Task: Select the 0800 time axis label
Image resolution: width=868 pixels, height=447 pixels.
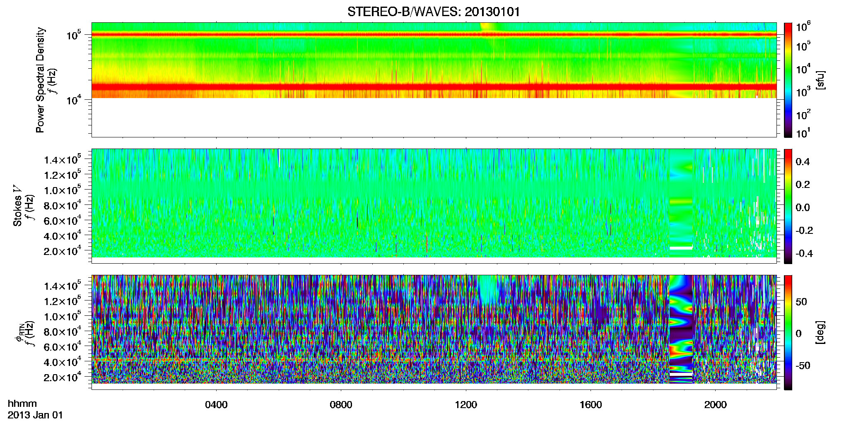Action: pos(341,405)
